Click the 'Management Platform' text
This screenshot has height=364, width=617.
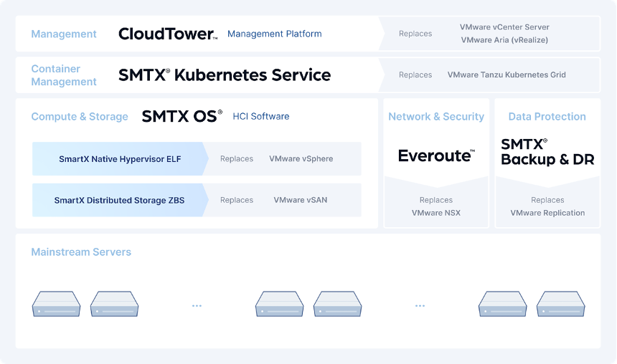click(x=275, y=34)
